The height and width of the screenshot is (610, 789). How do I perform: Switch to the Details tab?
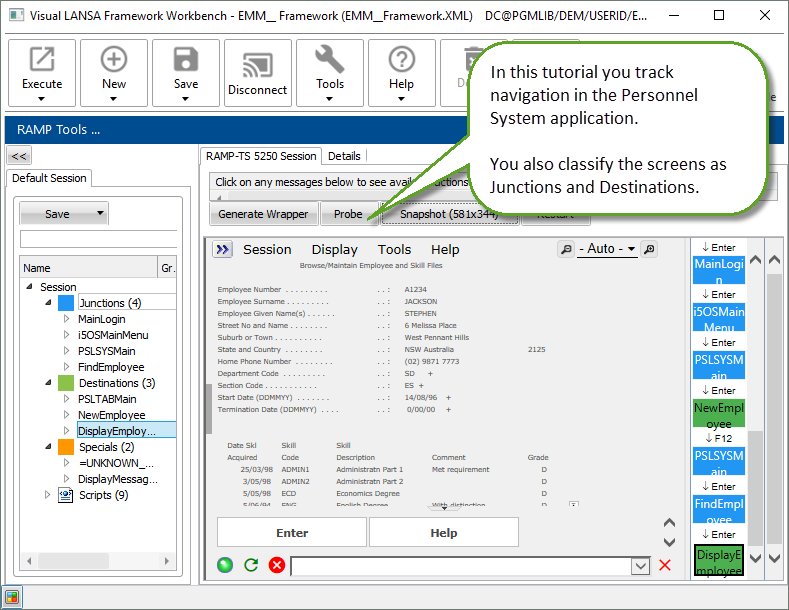(344, 156)
